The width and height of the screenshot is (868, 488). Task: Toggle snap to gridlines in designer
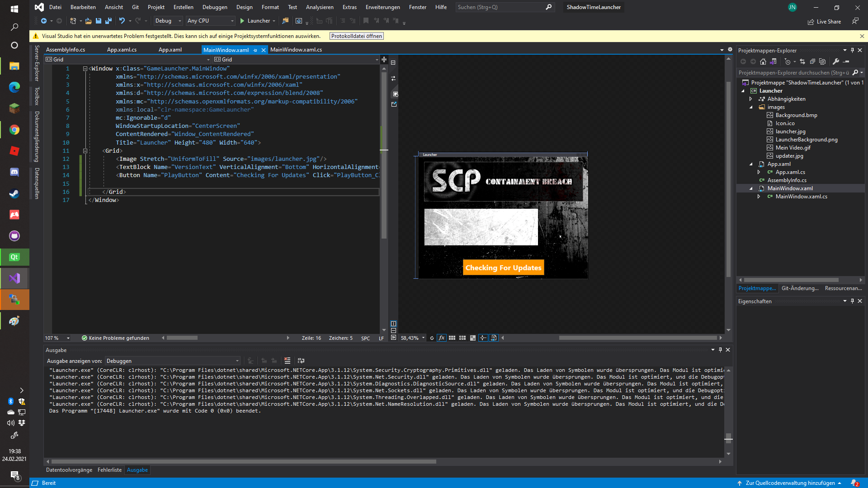click(462, 338)
